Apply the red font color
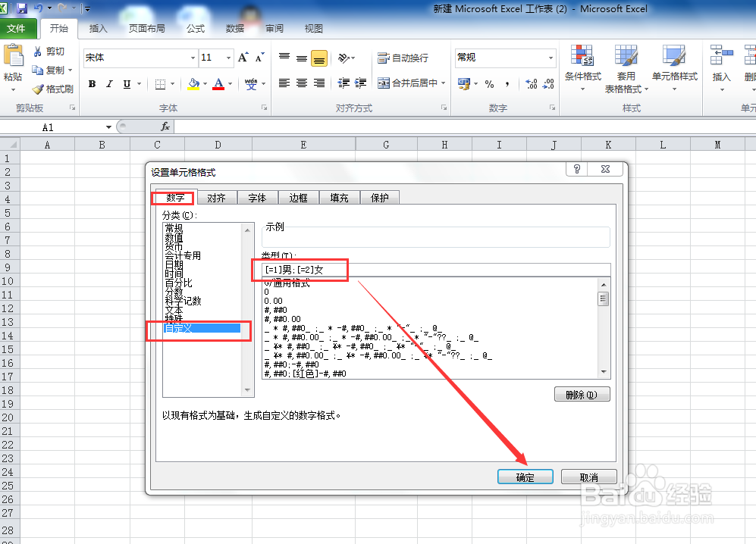 (x=218, y=84)
